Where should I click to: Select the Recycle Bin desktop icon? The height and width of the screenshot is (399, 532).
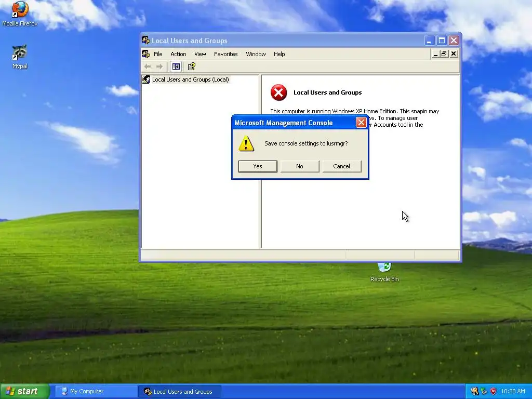pyautogui.click(x=384, y=271)
